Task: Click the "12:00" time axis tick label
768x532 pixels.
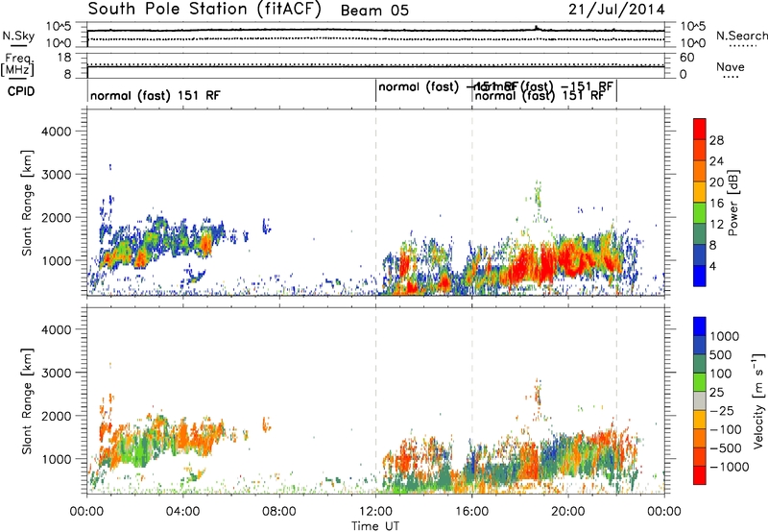Action: (375, 512)
